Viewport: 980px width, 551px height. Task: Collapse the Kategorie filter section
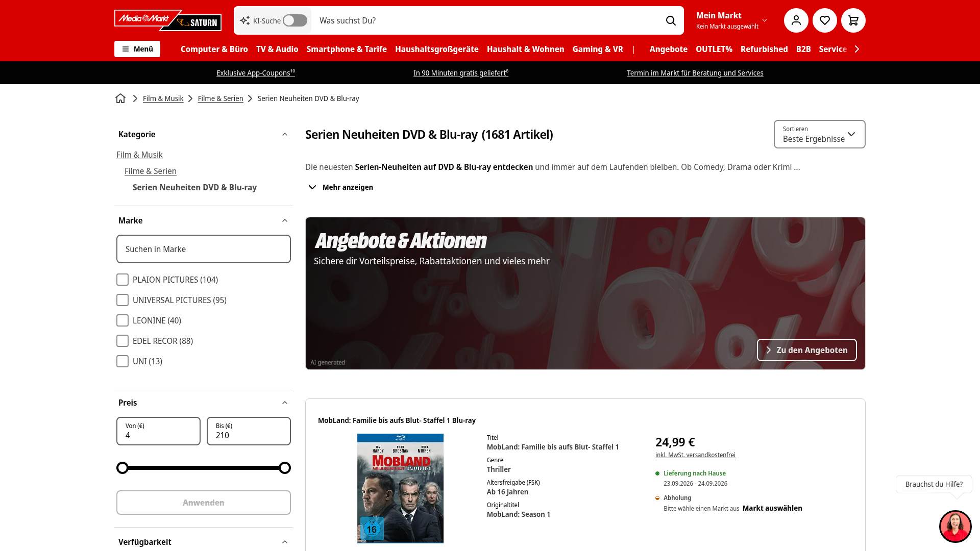tap(285, 134)
